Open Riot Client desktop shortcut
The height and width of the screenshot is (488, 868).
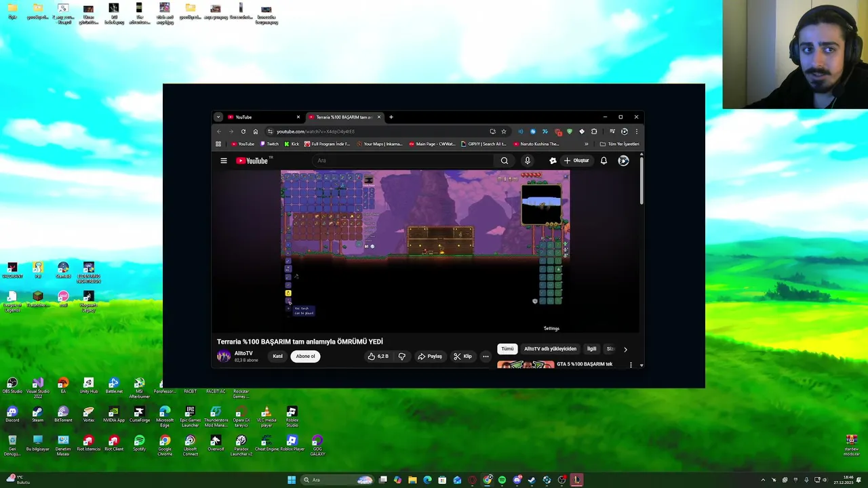coord(114,443)
